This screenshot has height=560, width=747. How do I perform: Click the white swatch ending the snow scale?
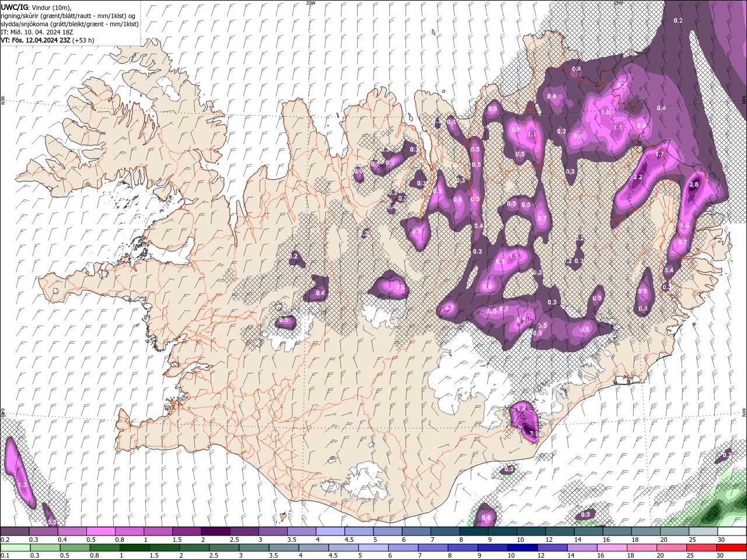tap(732, 531)
